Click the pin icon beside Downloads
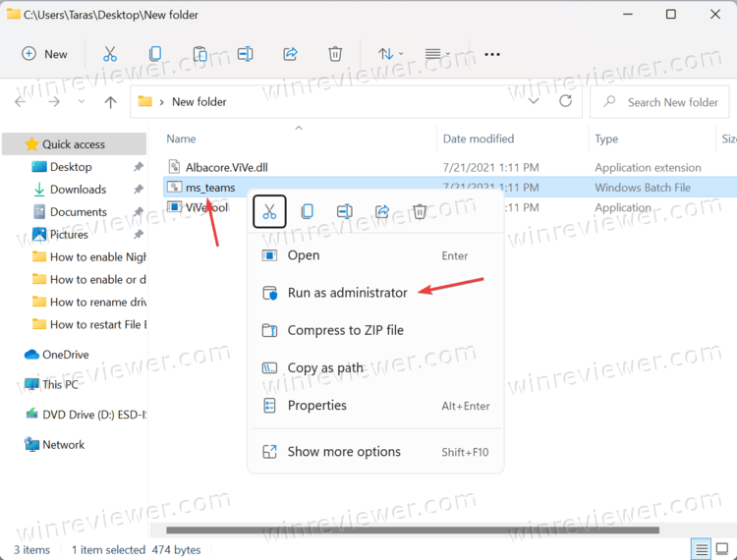 click(139, 190)
